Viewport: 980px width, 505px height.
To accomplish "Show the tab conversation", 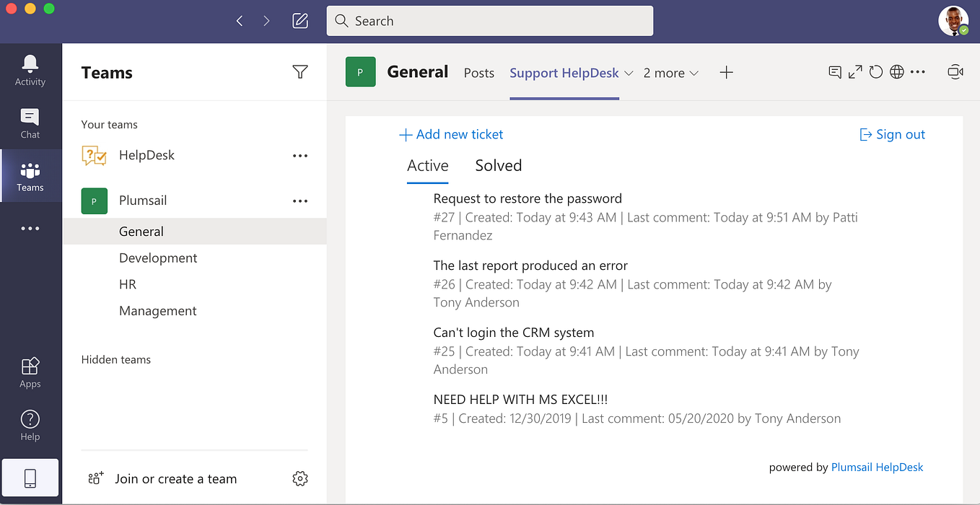I will [x=834, y=71].
